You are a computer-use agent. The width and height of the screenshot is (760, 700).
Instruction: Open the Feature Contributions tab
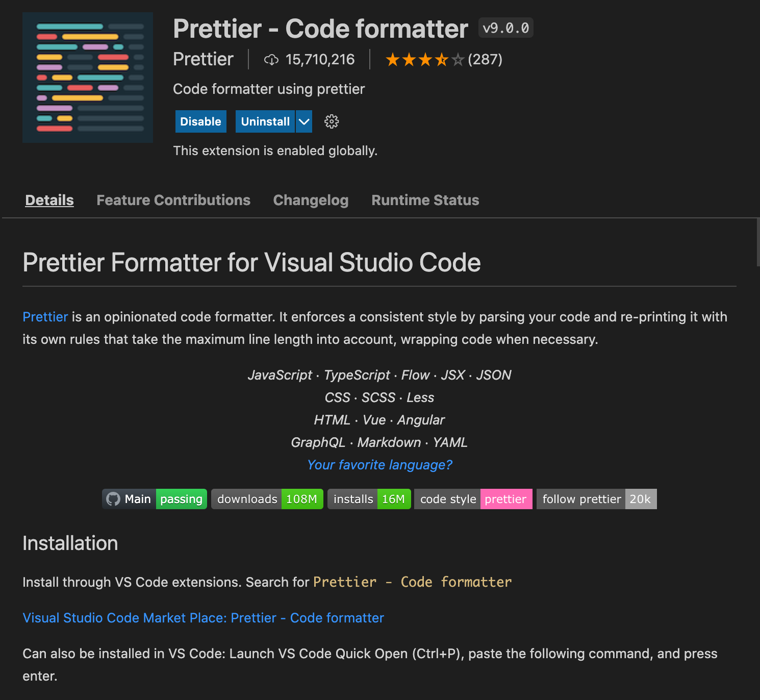[173, 200]
